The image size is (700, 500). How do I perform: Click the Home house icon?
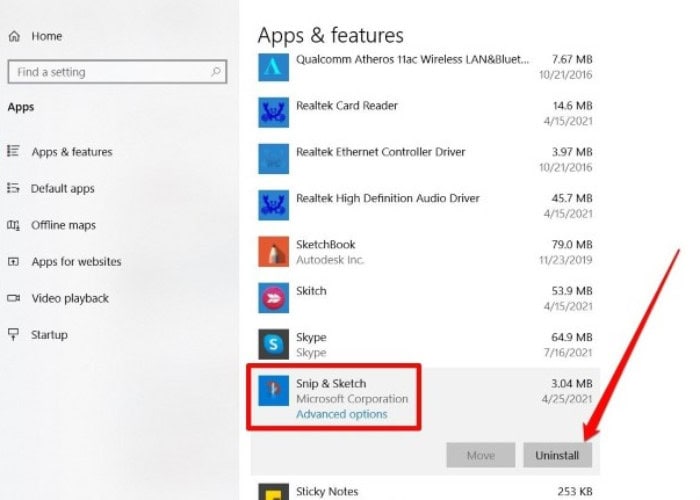[14, 36]
